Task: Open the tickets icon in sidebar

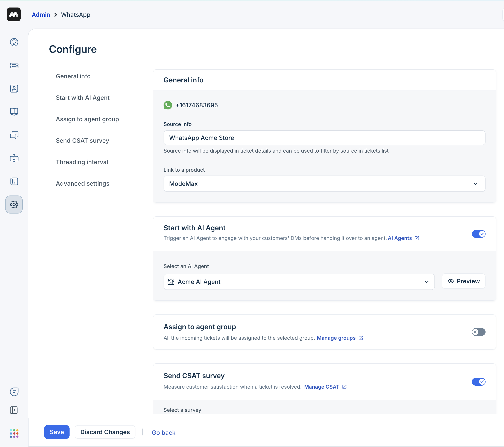Action: 14,66
